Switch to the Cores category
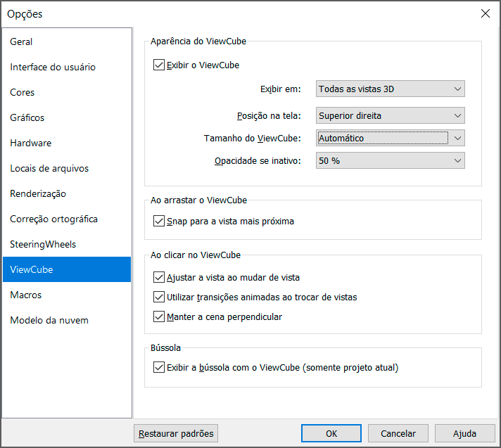The height and width of the screenshot is (448, 501). (x=23, y=93)
